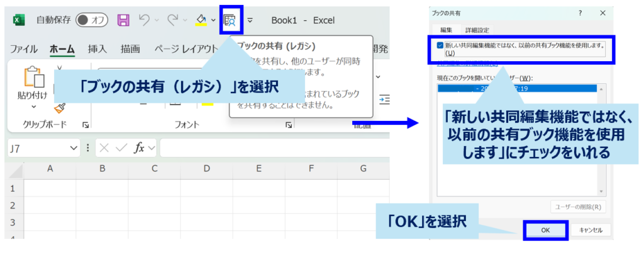Expand the 貼り付け paste options arrow

click(x=34, y=107)
